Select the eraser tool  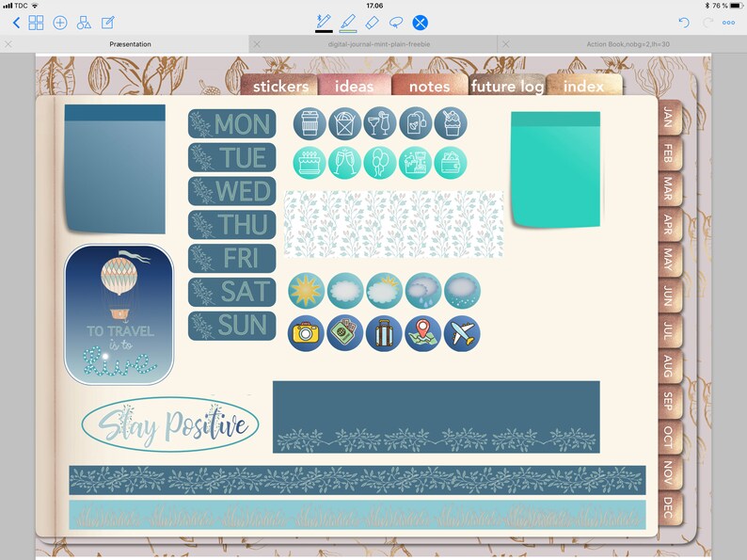tap(372, 22)
